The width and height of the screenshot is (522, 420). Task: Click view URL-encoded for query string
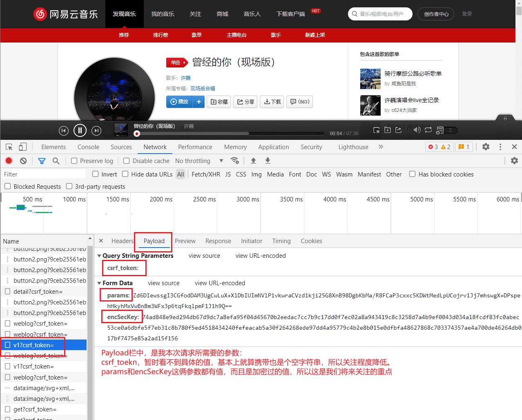point(261,256)
